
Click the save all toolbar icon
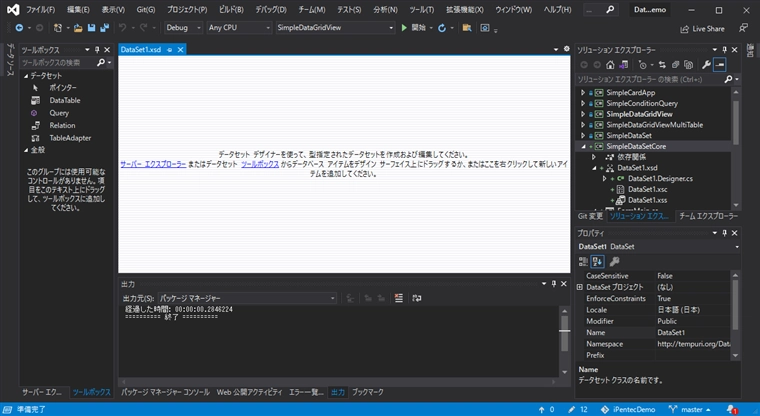(104, 28)
